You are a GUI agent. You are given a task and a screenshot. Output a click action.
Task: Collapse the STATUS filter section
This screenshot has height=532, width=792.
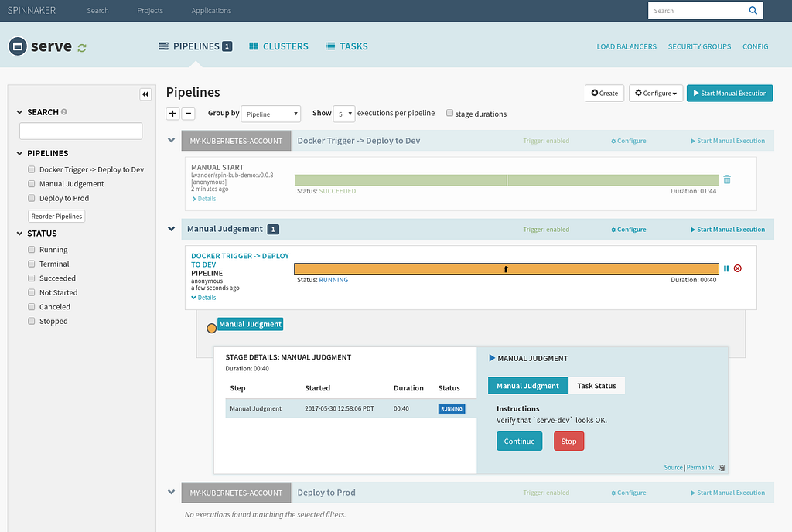click(19, 234)
